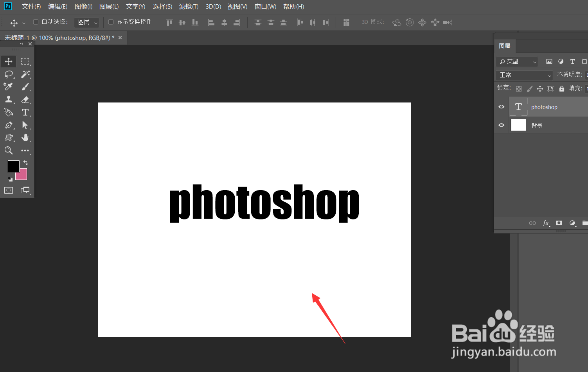Viewport: 588px width, 372px height.
Task: Click the Auto-Align Layers icon
Action: [x=346, y=23]
